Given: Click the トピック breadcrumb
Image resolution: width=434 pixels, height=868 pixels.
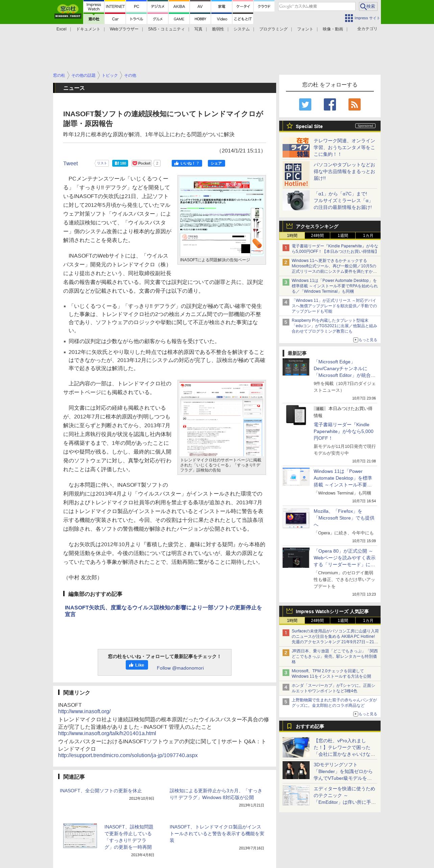Looking at the screenshot, I should pos(110,75).
